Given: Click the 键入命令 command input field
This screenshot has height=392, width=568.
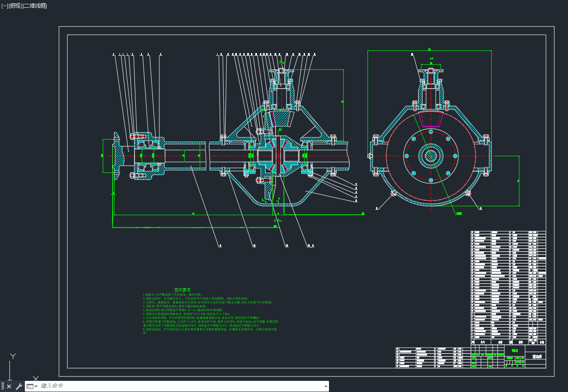Looking at the screenshot, I should (180, 386).
